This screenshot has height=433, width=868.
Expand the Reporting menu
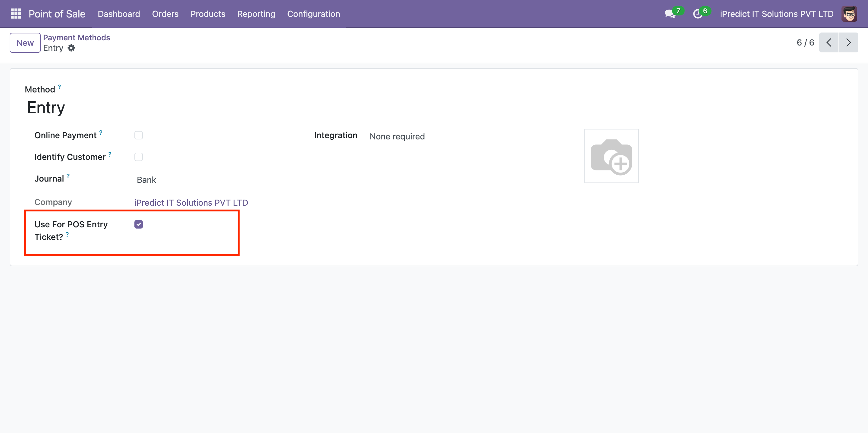click(256, 14)
